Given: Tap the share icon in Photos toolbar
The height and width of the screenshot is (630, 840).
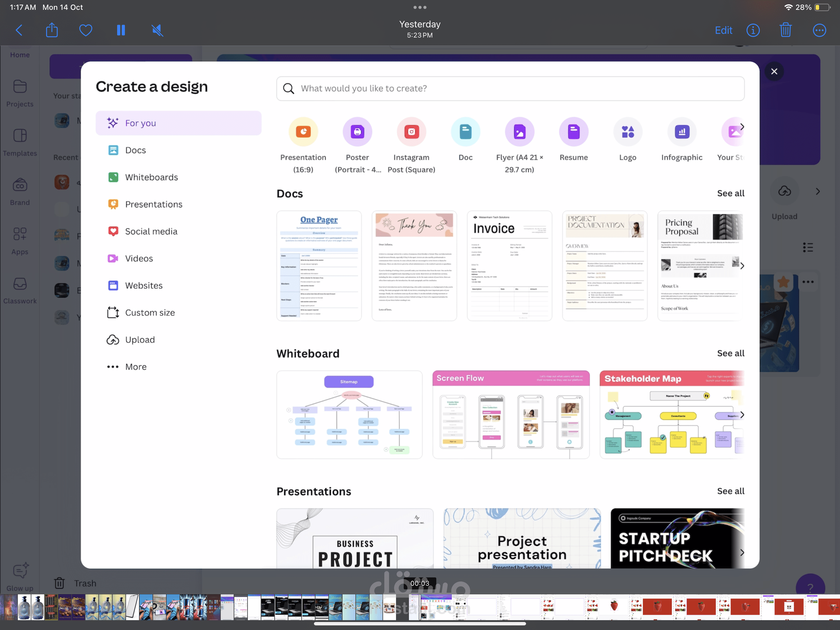Looking at the screenshot, I should [52, 30].
